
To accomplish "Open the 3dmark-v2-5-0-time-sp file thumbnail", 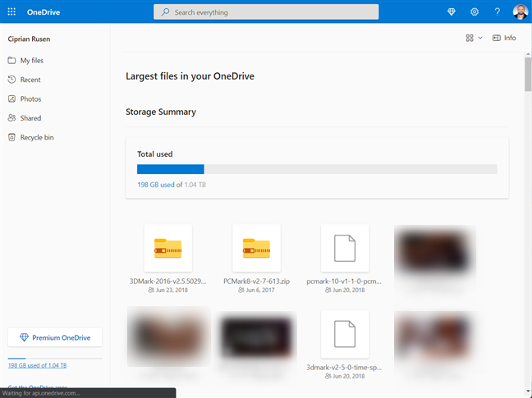I will click(x=345, y=334).
